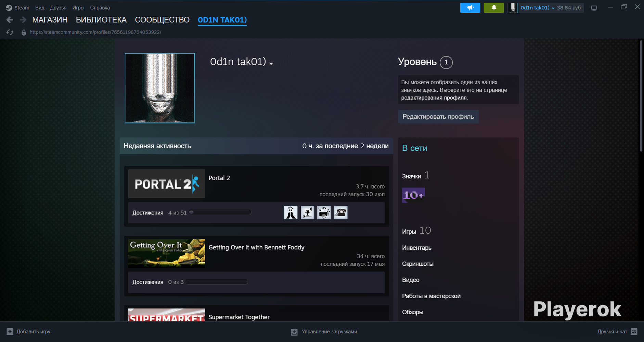Click the В сети status text
This screenshot has width=644, height=342.
(415, 148)
